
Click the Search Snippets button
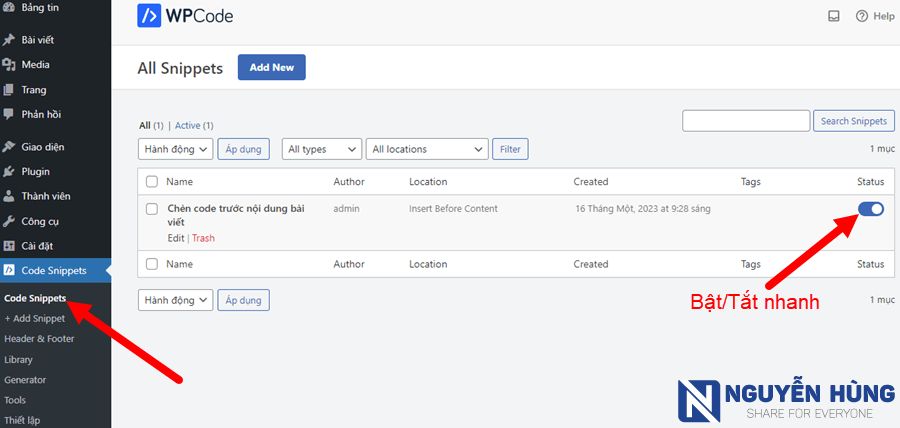[854, 121]
